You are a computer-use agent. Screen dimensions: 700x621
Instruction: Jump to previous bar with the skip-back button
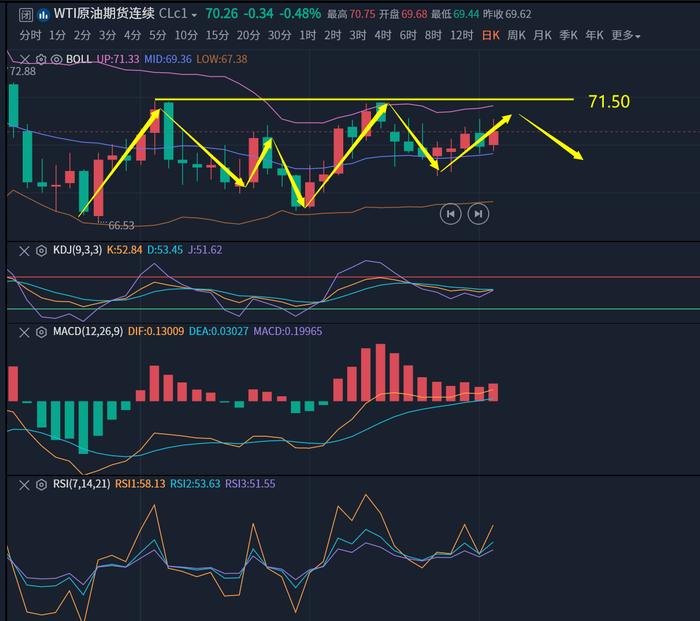tap(450, 213)
